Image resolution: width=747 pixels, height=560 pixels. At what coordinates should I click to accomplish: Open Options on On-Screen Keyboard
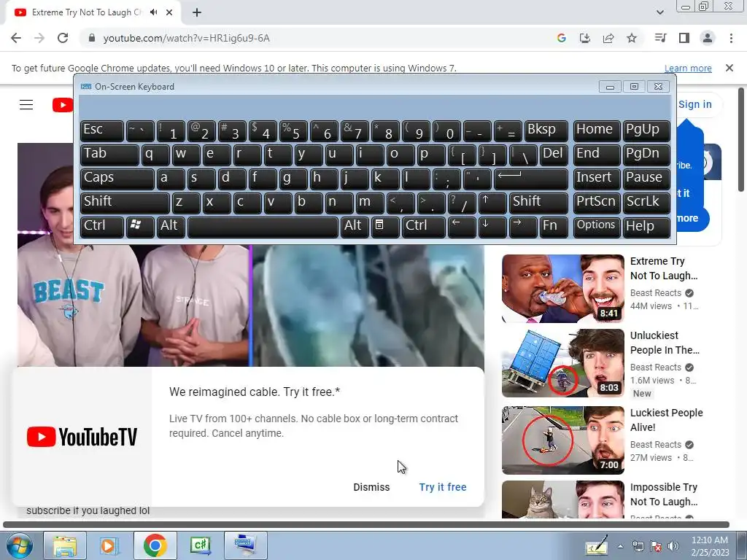pyautogui.click(x=597, y=227)
